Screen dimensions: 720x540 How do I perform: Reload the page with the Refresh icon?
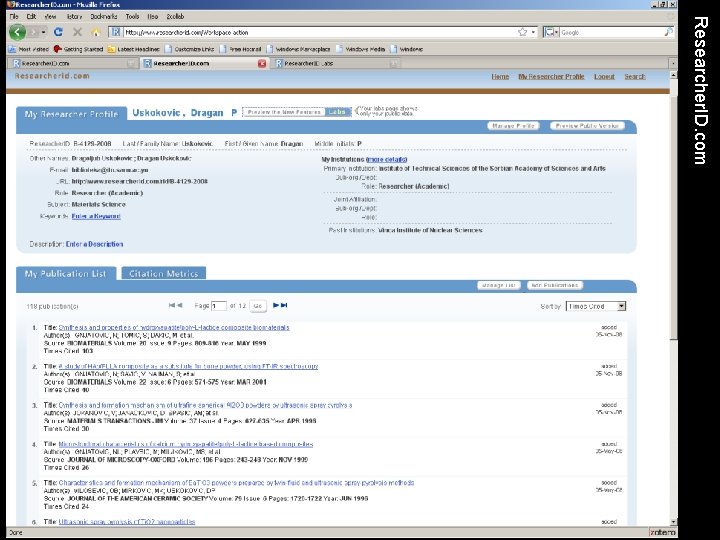(58, 32)
